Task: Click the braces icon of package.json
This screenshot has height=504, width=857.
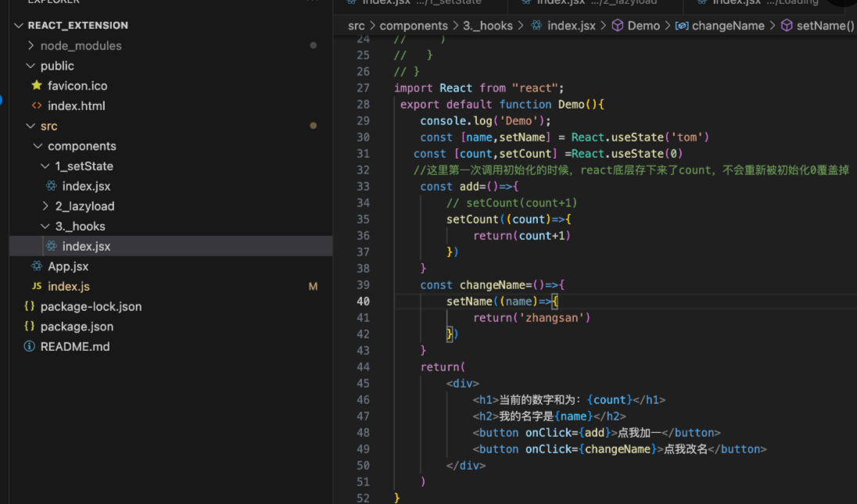Action: pos(30,327)
